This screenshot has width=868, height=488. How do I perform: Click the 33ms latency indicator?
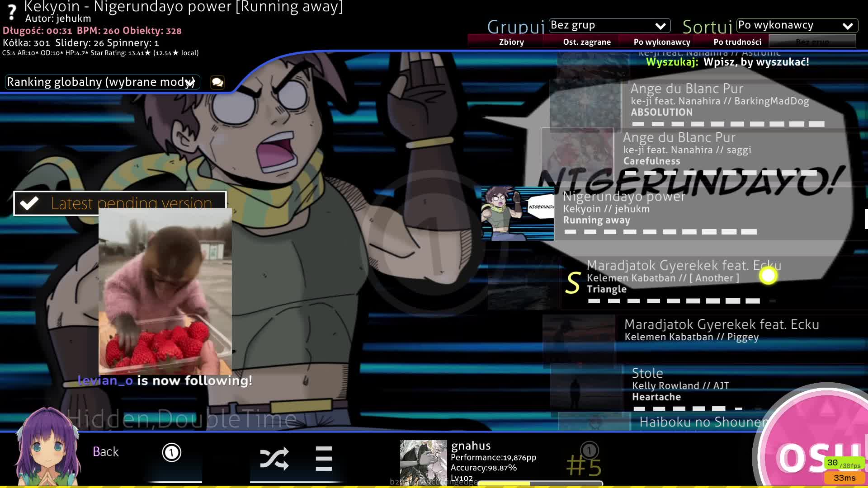844,478
